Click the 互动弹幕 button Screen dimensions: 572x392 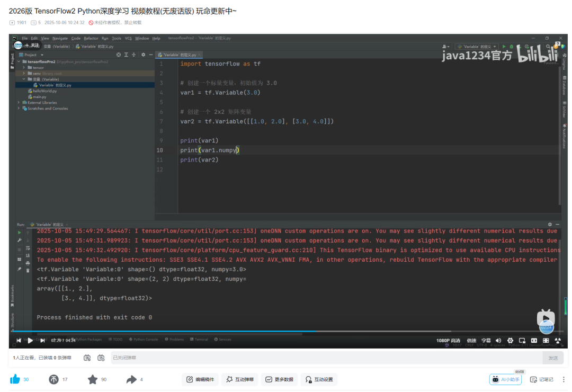[x=240, y=379]
